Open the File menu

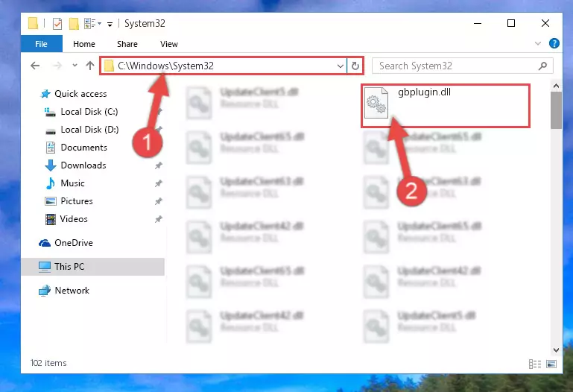click(x=41, y=44)
